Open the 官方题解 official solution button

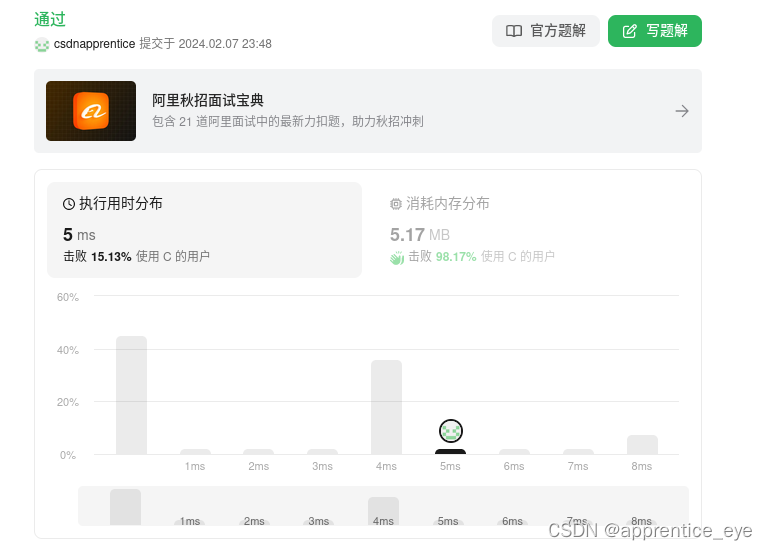pos(545,31)
